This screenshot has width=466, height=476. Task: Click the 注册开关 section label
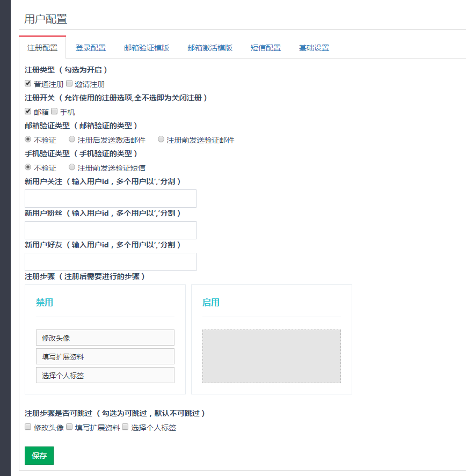tap(40, 98)
